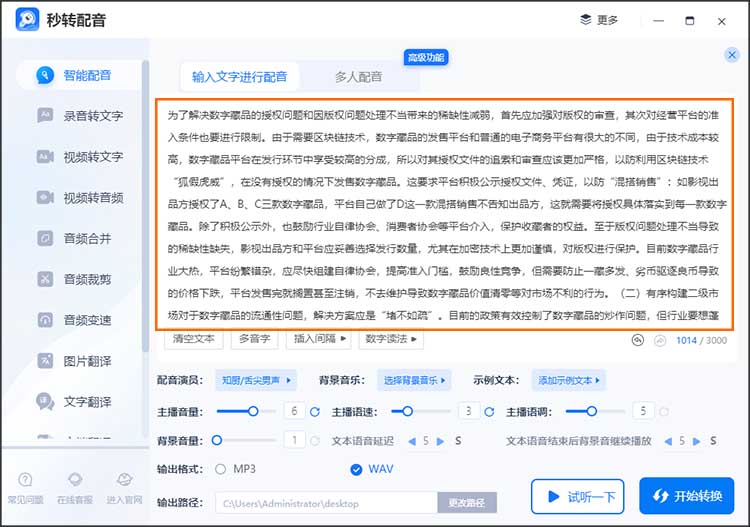The image size is (750, 527).
Task: Open 选择背景音乐 dropdown
Action: [414, 380]
